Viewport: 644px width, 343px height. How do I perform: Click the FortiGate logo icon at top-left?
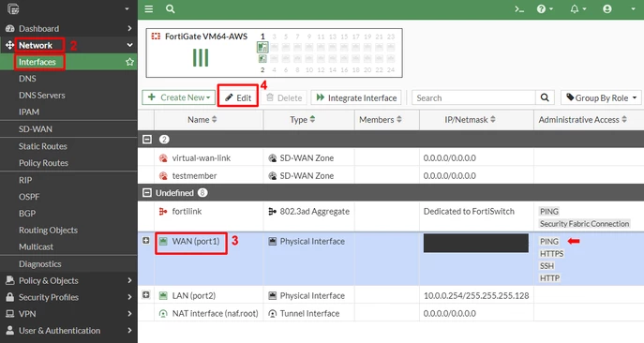[13, 8]
